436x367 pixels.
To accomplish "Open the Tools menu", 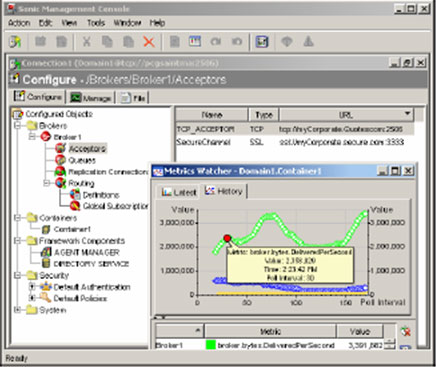I will click(96, 23).
